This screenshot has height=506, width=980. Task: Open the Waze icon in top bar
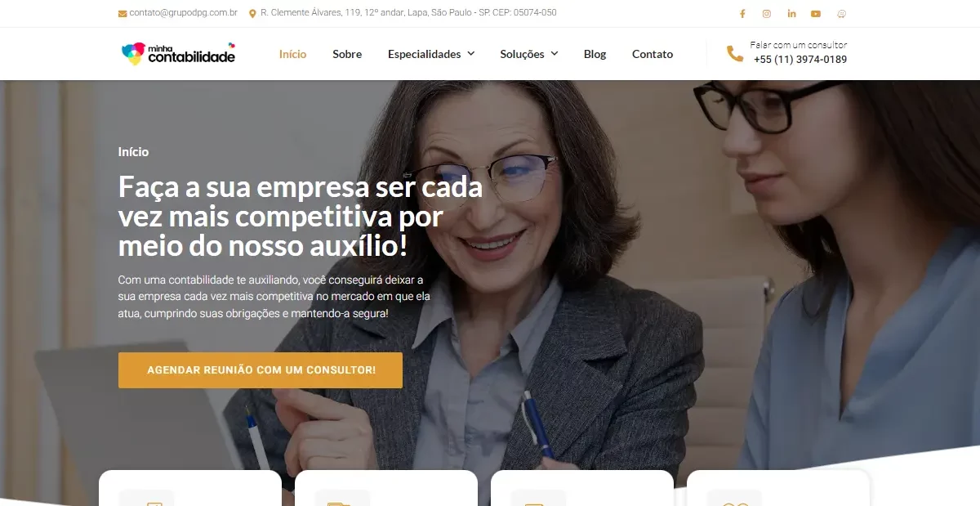click(842, 13)
